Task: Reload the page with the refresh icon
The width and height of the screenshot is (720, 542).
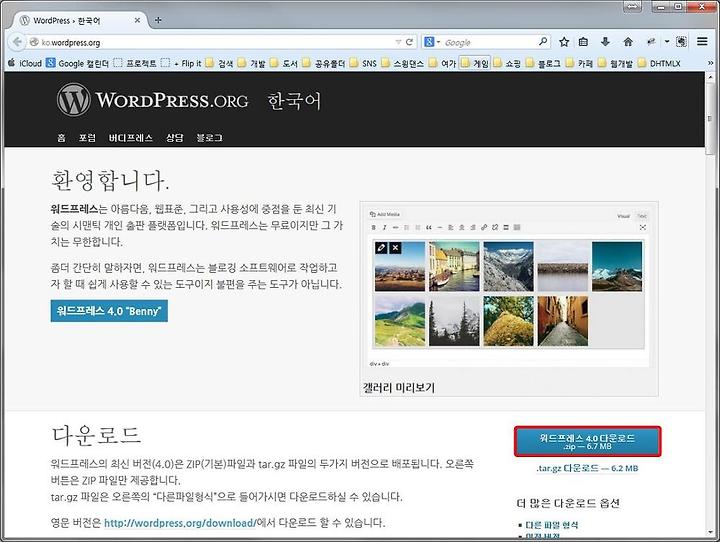Action: pos(410,42)
